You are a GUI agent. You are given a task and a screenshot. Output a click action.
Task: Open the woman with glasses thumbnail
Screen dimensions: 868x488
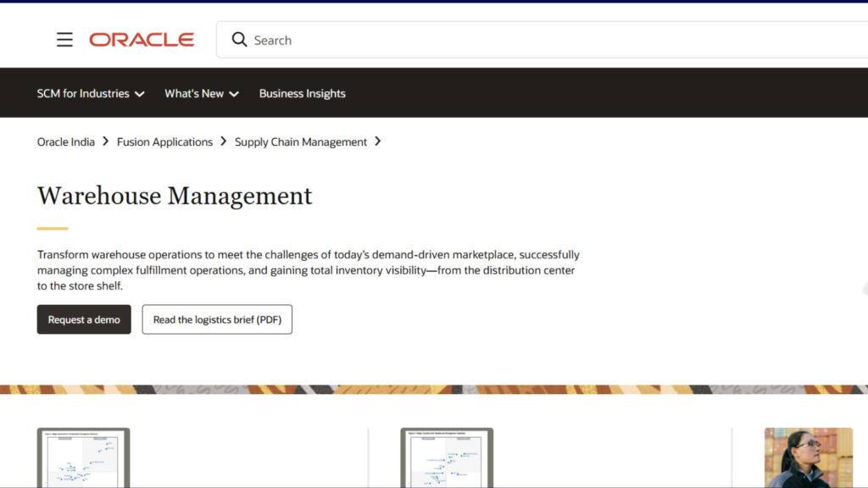click(808, 457)
